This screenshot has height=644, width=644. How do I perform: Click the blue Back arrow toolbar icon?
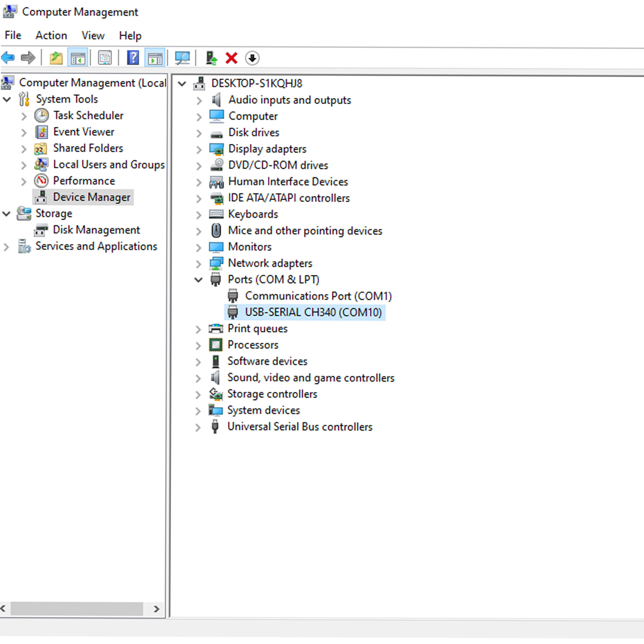pyautogui.click(x=8, y=58)
